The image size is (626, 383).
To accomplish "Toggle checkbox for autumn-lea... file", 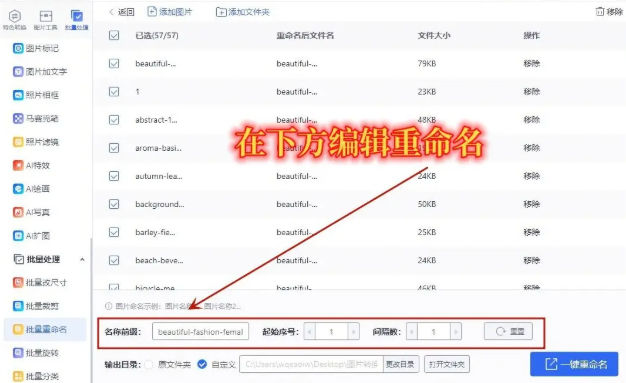I will coord(114,176).
